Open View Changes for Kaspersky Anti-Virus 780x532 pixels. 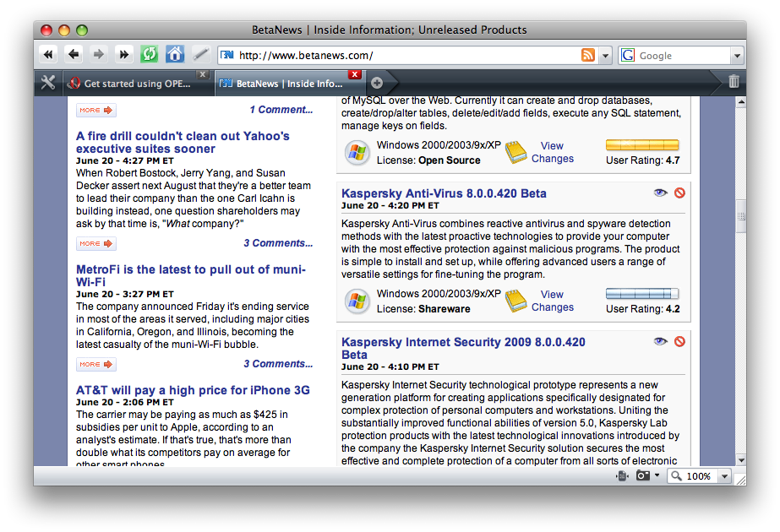(553, 301)
